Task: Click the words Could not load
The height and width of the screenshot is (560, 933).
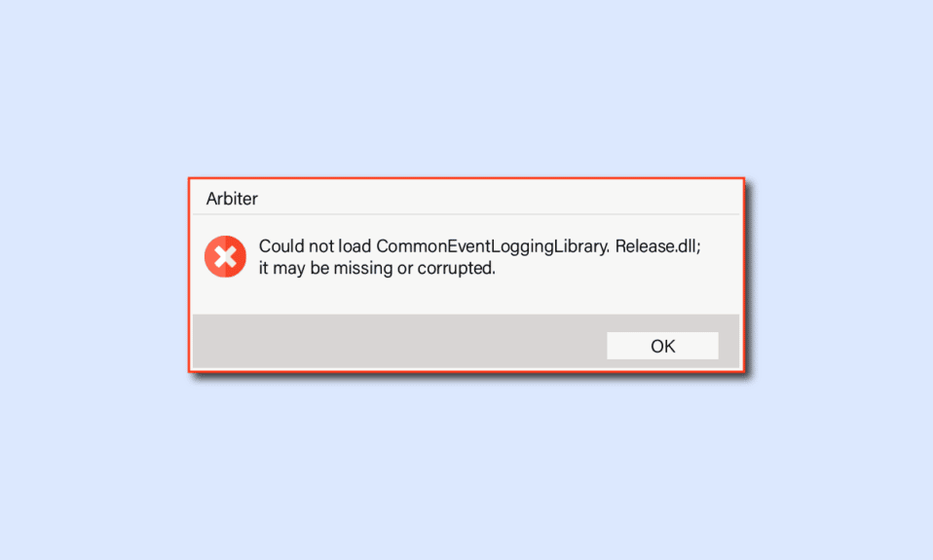Action: pyautogui.click(x=315, y=246)
